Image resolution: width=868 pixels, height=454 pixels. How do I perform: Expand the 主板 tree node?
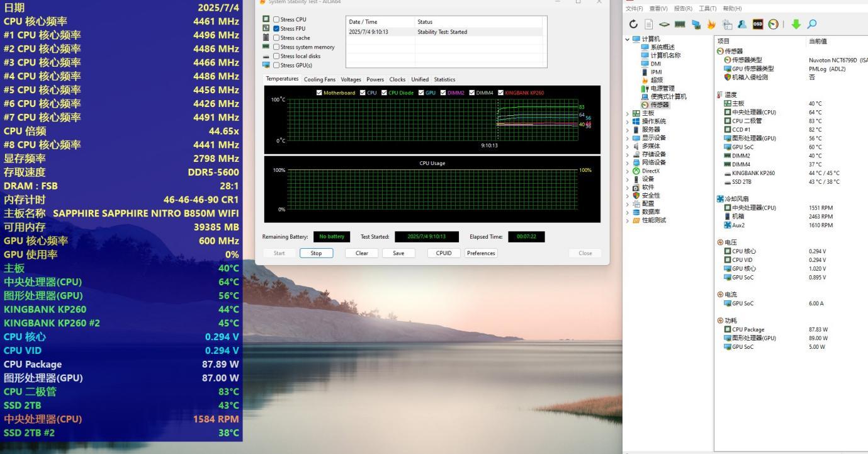click(x=627, y=113)
